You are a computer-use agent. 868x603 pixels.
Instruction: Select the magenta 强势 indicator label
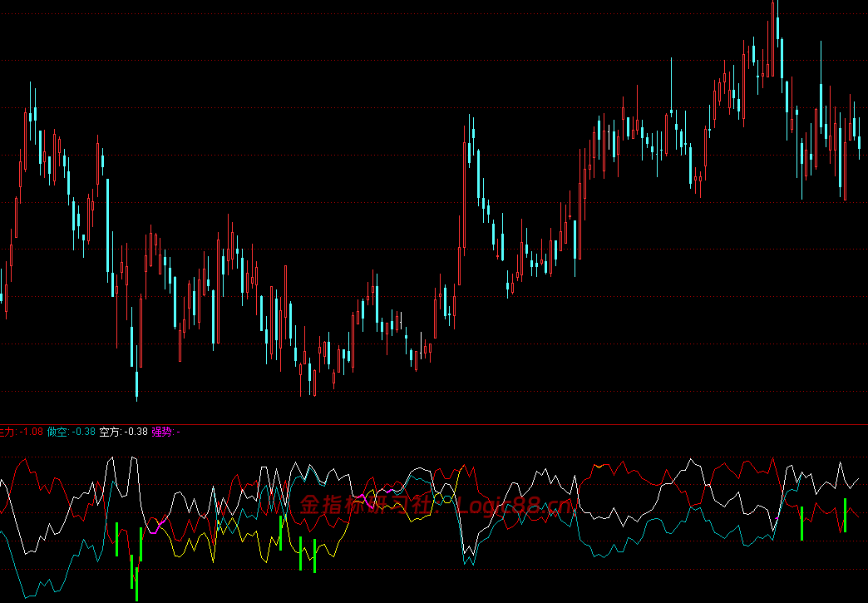(x=166, y=432)
